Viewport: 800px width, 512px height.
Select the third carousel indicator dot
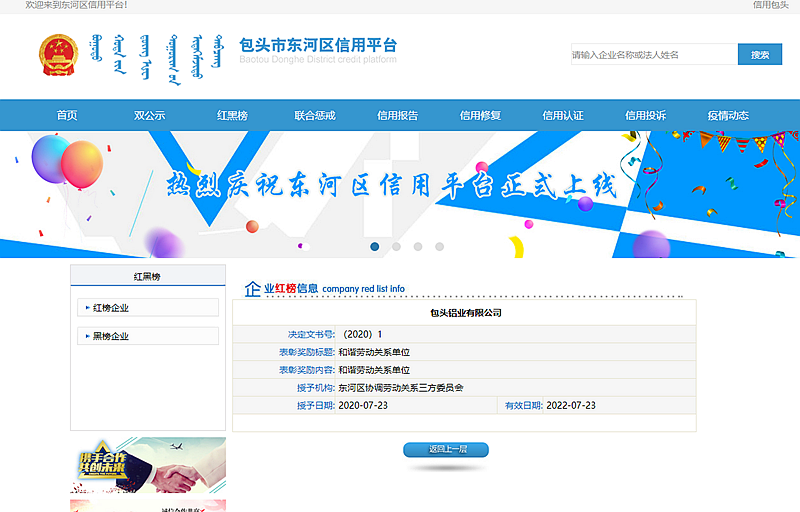(418, 246)
